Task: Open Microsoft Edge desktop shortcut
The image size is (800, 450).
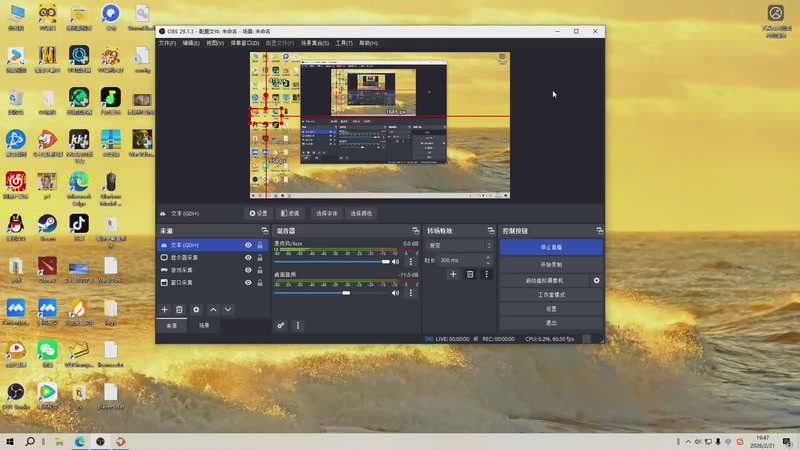Action: point(79,189)
